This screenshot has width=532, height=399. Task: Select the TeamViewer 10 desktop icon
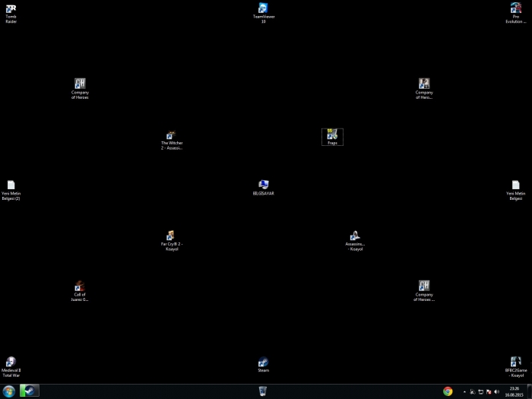pos(263,9)
